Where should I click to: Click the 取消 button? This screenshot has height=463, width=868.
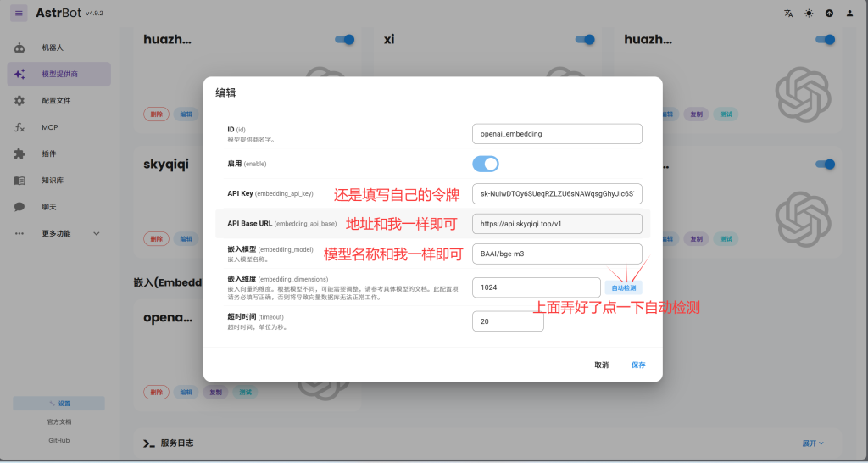point(601,365)
